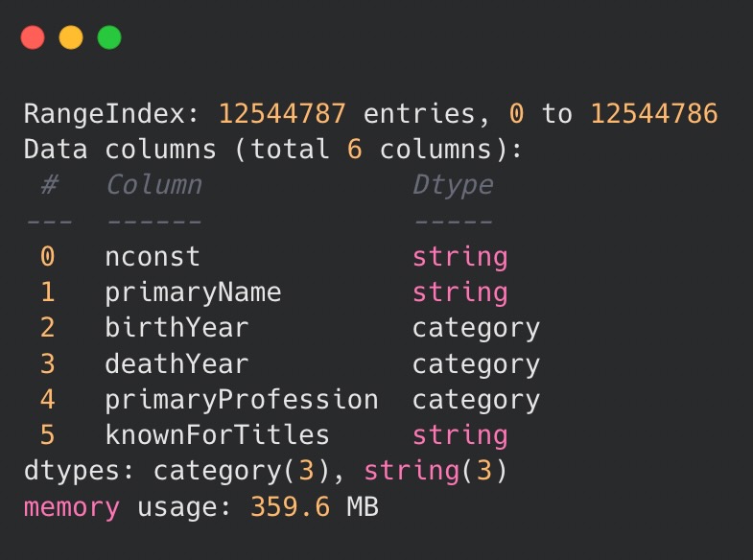The width and height of the screenshot is (753, 560).
Task: Click the nconst column name
Action: (153, 257)
